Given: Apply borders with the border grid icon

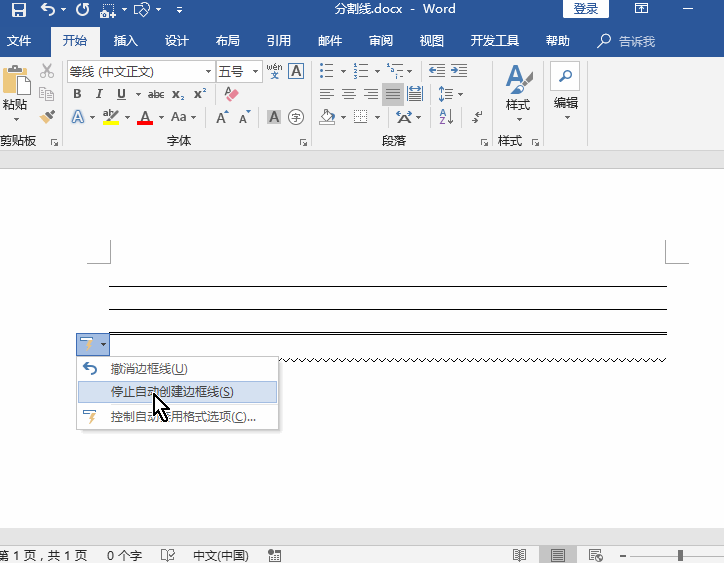Looking at the screenshot, I should point(361,117).
